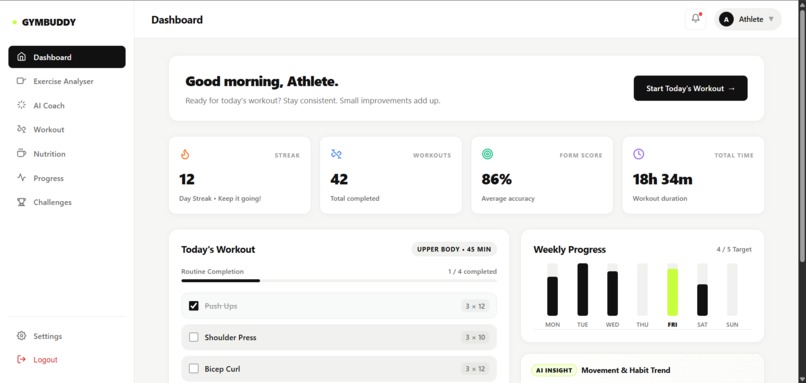Screen dimensions: 806x383
Task: Click the empty THU bar in the chart
Action: (x=642, y=289)
